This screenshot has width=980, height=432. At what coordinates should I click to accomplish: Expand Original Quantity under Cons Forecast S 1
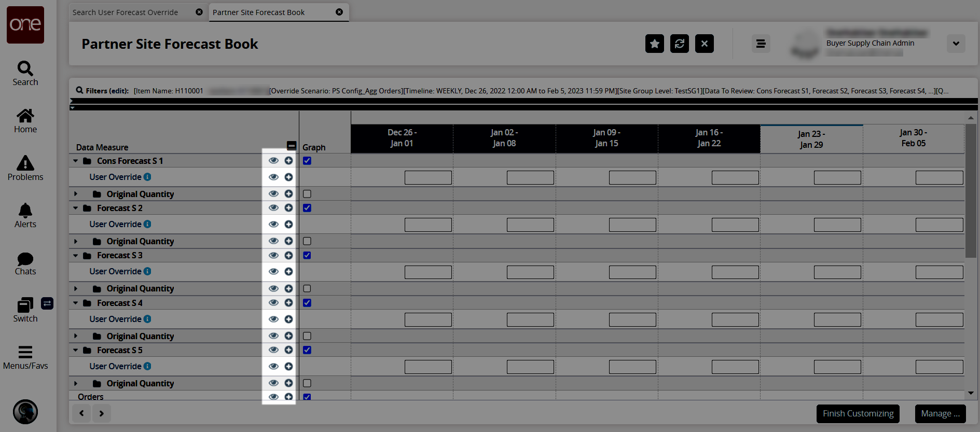point(76,194)
